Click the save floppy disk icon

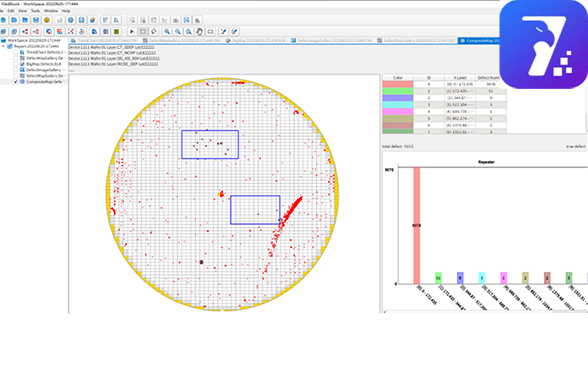[x=36, y=20]
